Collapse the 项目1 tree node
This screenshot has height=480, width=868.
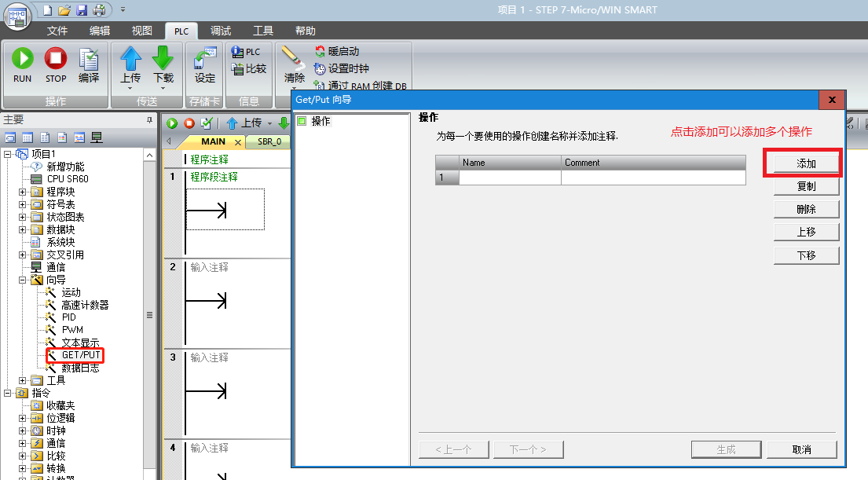point(7,154)
